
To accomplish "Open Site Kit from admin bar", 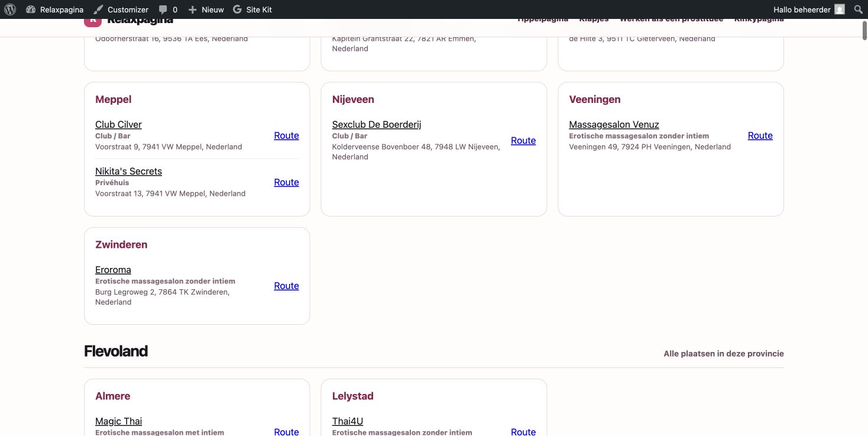I will tap(252, 9).
